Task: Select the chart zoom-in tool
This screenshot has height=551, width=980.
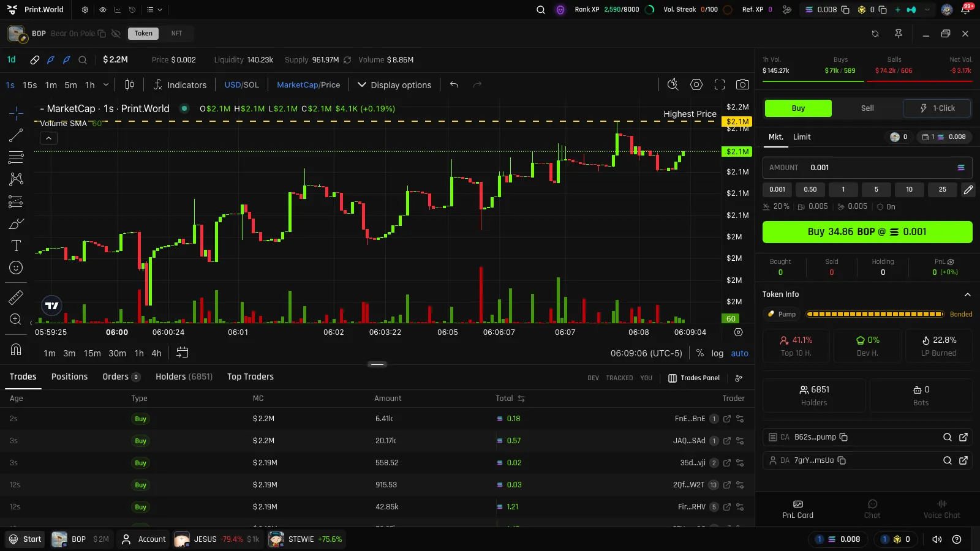Action: [x=16, y=319]
